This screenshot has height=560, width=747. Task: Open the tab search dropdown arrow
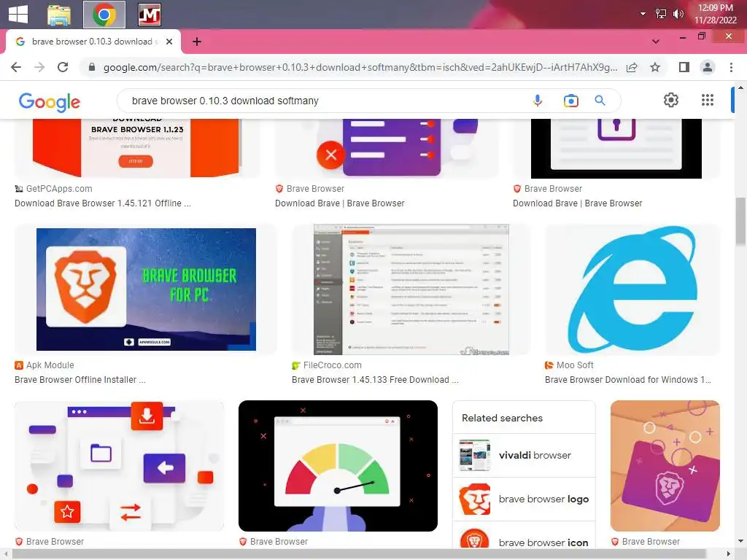[656, 42]
